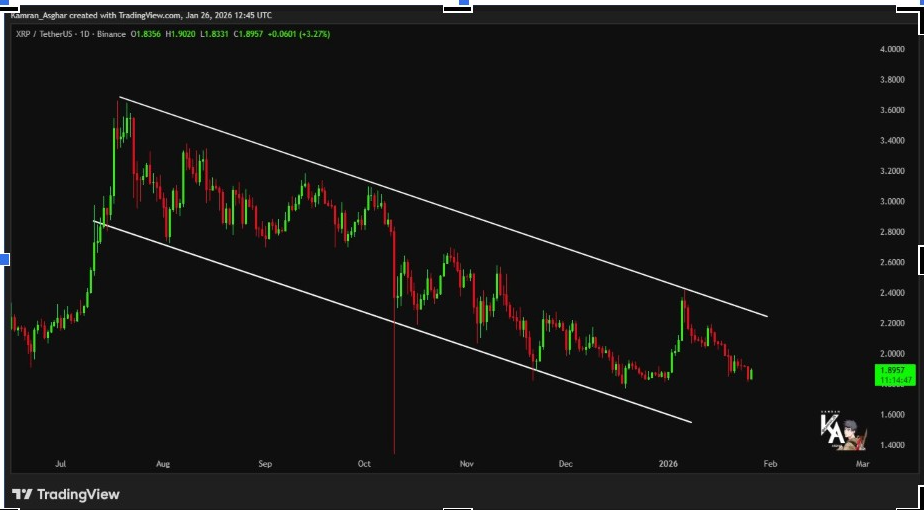
Task: Click the high value H1.9020
Action: tap(179, 34)
